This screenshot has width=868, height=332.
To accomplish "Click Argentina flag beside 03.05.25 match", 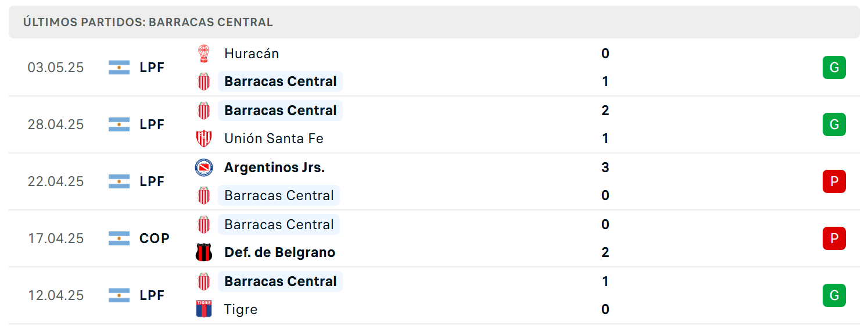I will pyautogui.click(x=119, y=67).
